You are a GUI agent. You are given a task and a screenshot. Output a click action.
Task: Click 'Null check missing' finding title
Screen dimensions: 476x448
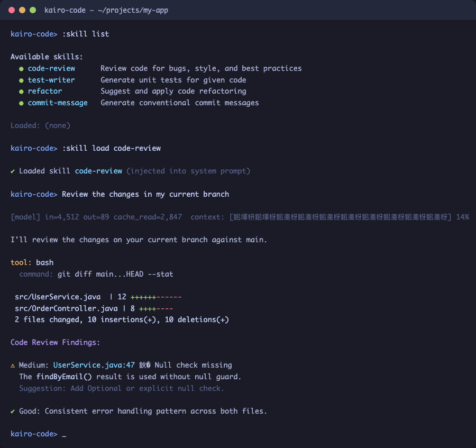click(x=194, y=365)
